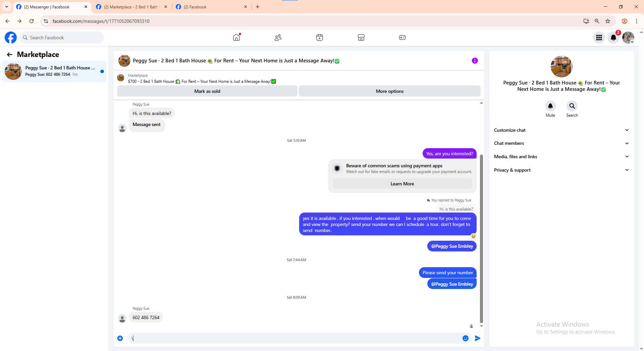
Task: Open the emoji picker in message box
Action: tap(466, 338)
